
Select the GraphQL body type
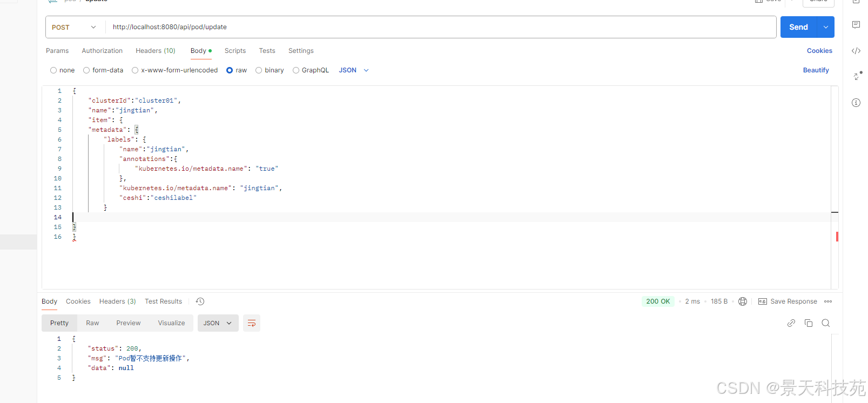(296, 70)
